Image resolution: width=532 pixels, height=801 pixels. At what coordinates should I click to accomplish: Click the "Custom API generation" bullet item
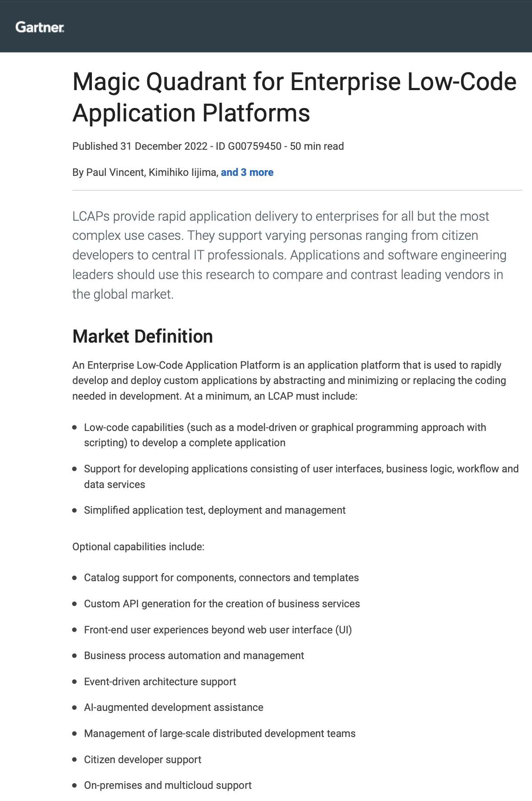click(x=222, y=604)
